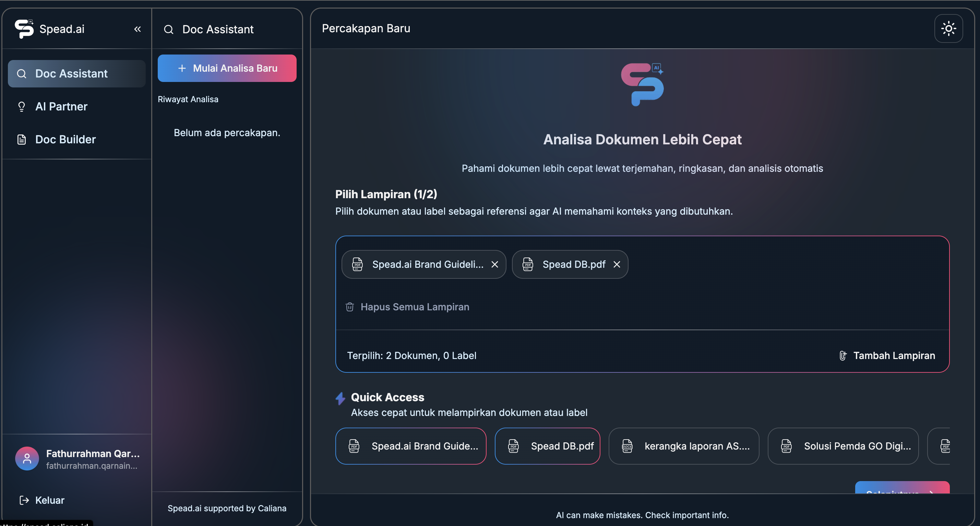Click the Keluar logout icon

(24, 500)
